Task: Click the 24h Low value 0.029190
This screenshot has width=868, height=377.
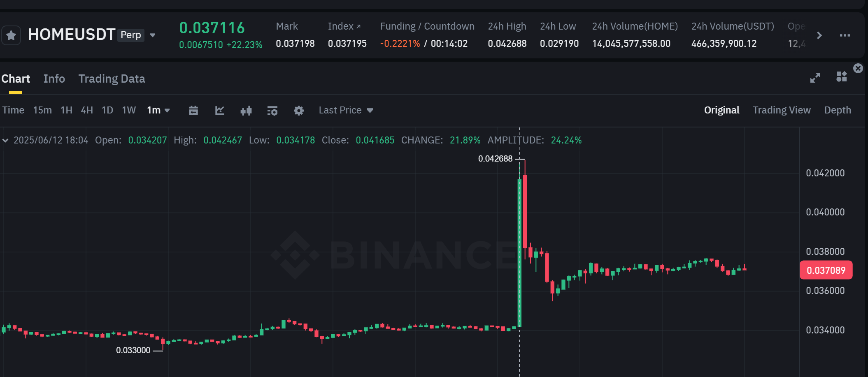Action: [x=559, y=44]
